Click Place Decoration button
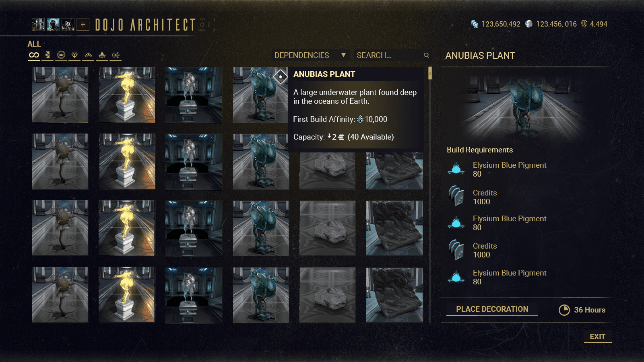Image resolution: width=644 pixels, height=362 pixels. tap(492, 309)
